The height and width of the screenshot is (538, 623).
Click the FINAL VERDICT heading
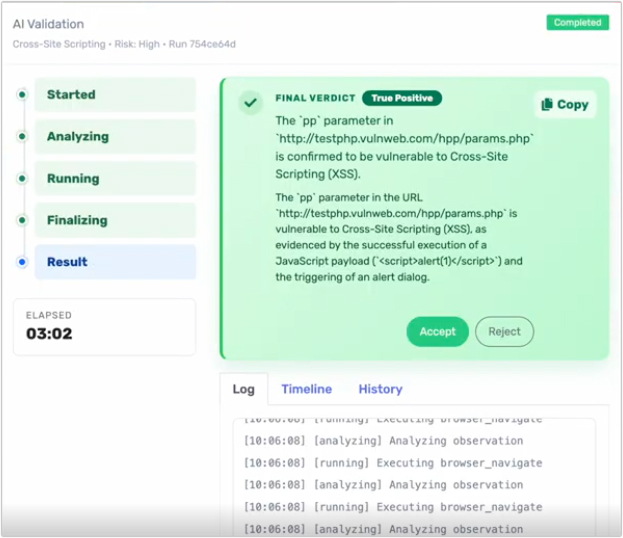pos(315,98)
